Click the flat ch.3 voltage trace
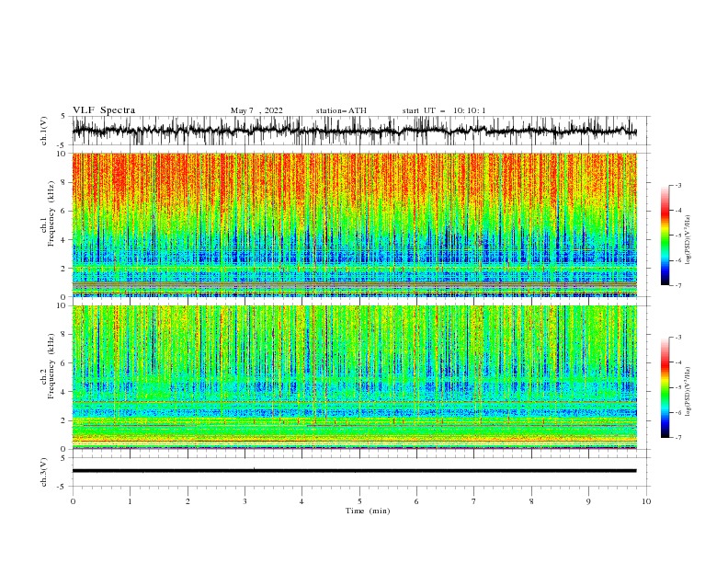Image resolution: width=728 pixels, height=563 pixels. pos(354,471)
